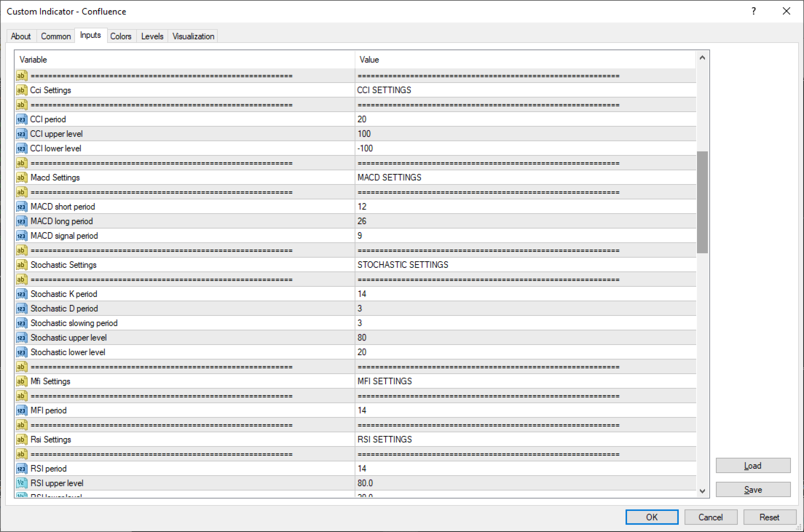Confirm settings with the OK button

coord(652,517)
